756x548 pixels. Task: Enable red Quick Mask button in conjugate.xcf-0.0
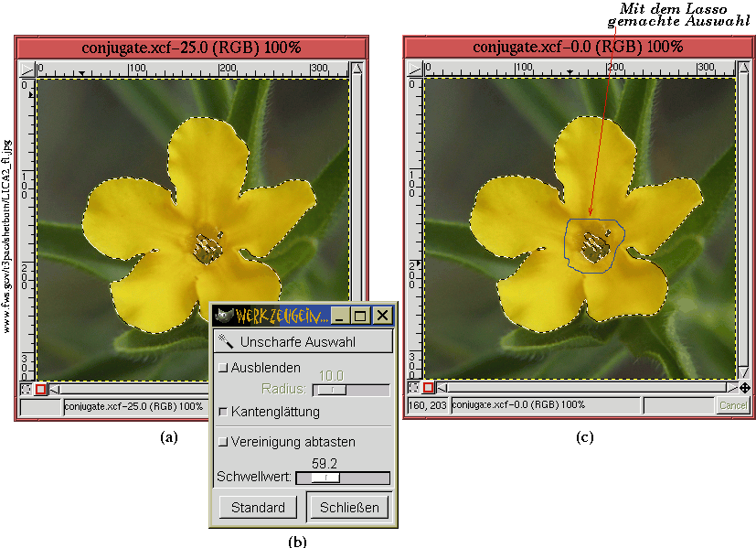click(x=428, y=387)
